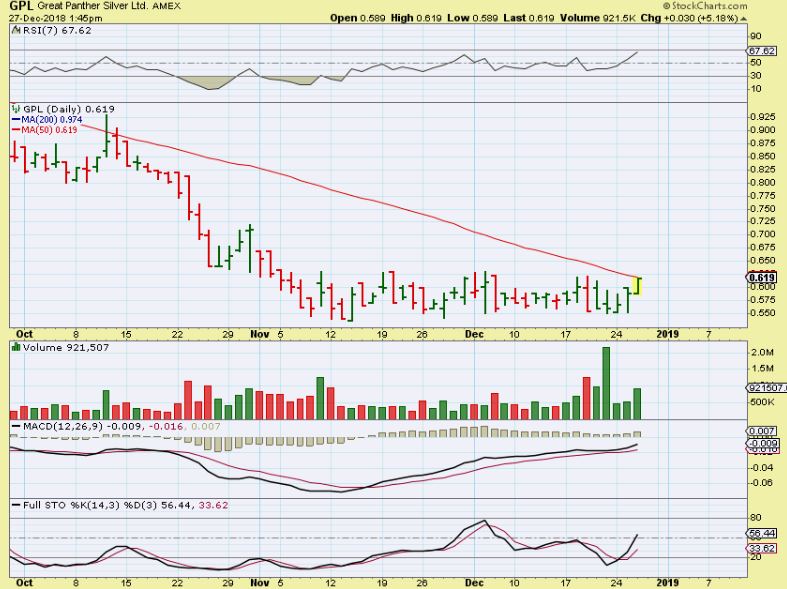Screen dimensions: 787x589
Task: Click the 0.550 price axis label
Action: click(762, 313)
